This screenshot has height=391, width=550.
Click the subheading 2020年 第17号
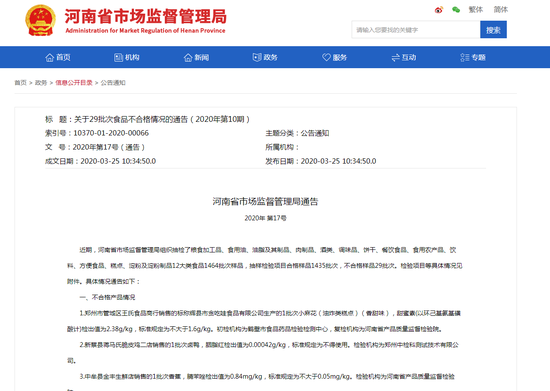[x=266, y=218]
